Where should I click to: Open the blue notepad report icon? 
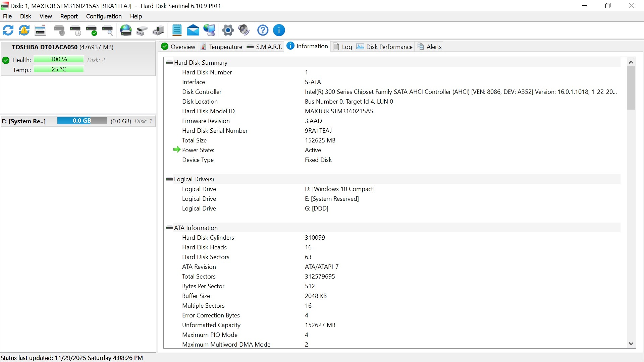177,30
